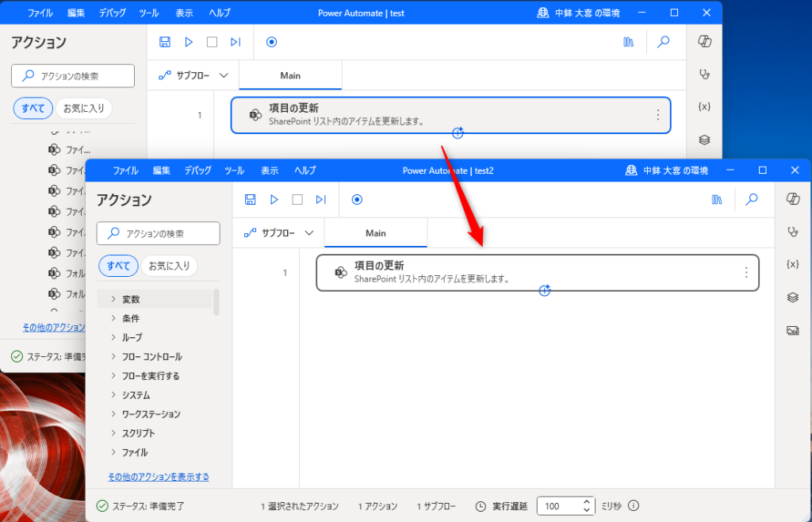
Task: Open the asset library in test toolbar
Action: click(x=628, y=42)
